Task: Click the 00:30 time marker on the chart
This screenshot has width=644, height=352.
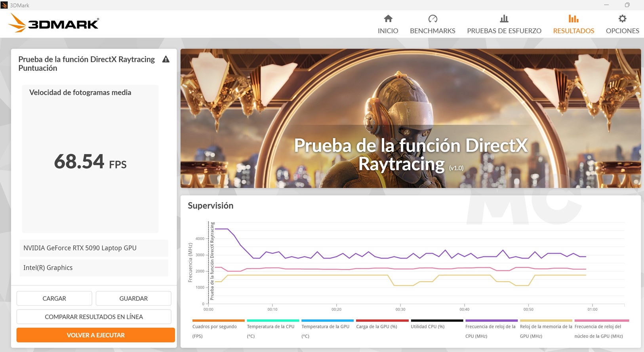Action: click(400, 309)
